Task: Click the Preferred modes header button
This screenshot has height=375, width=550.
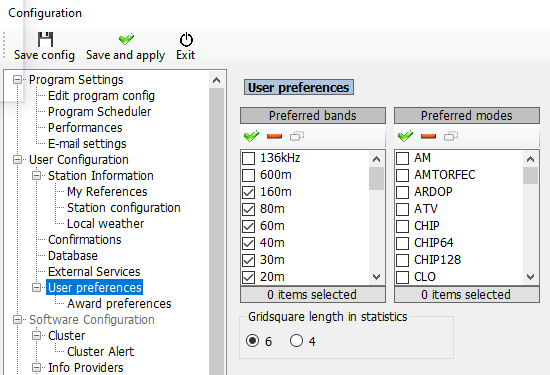Action: pos(467,115)
